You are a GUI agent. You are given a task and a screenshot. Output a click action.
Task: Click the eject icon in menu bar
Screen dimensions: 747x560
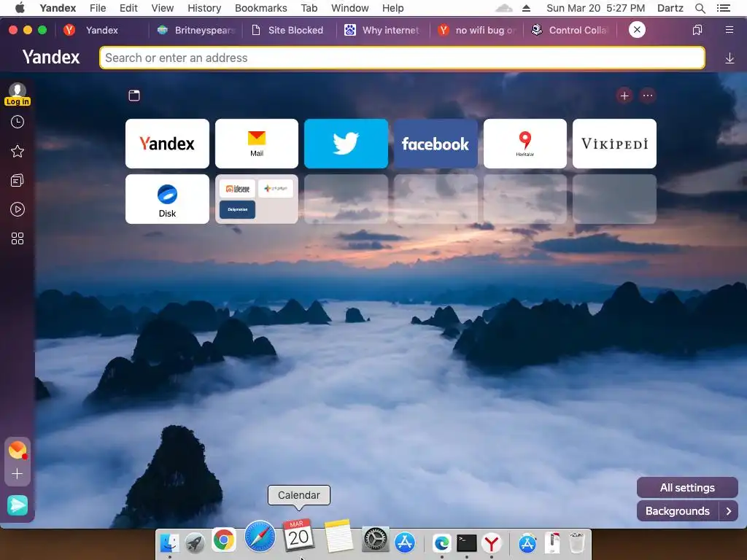pyautogui.click(x=526, y=8)
